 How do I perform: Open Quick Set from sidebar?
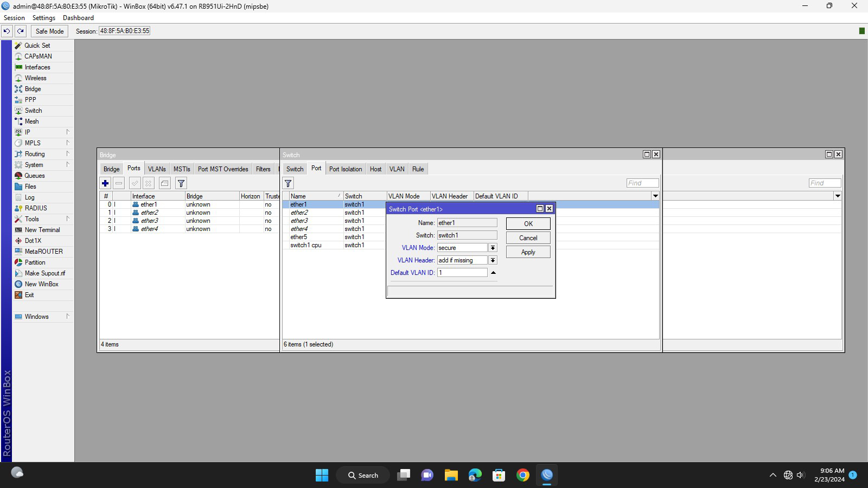click(x=37, y=46)
